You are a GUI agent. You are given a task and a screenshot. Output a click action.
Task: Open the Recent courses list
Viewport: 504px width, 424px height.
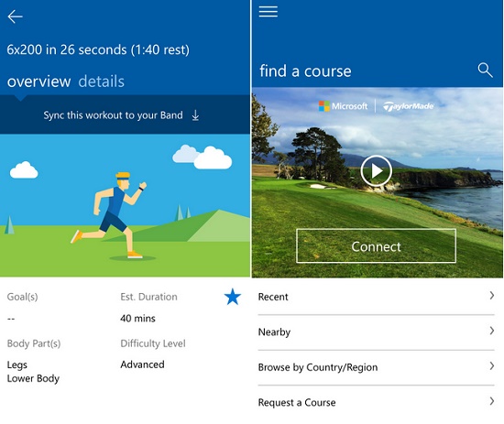[x=376, y=297]
